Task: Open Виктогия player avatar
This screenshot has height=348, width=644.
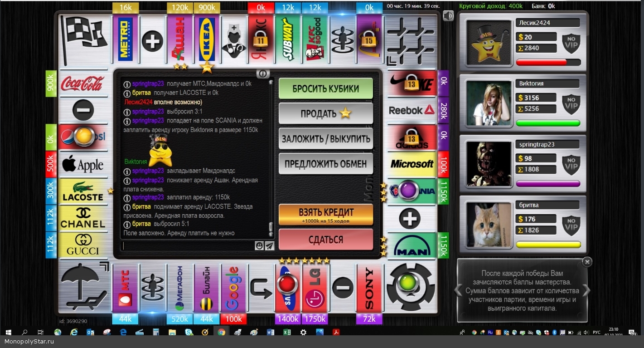Action: tap(489, 103)
